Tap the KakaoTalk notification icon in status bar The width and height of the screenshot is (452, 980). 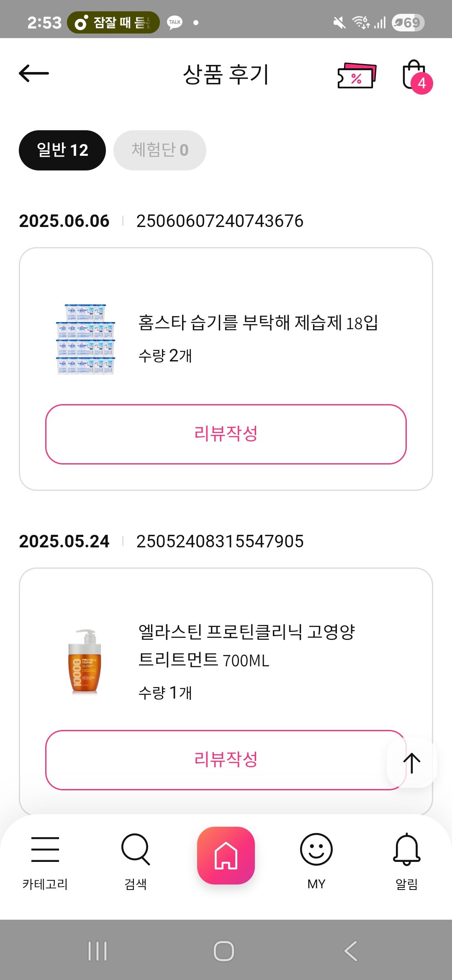[175, 22]
